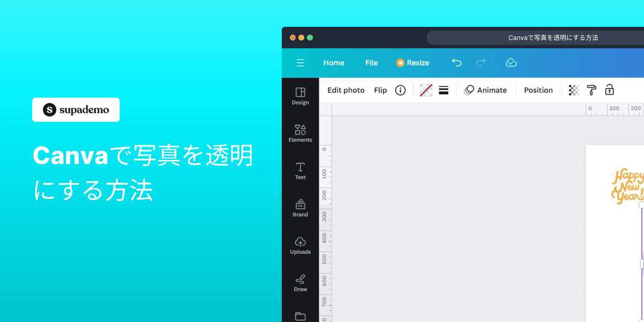644x322 pixels.
Task: Click the Edit photo button
Action: (346, 90)
